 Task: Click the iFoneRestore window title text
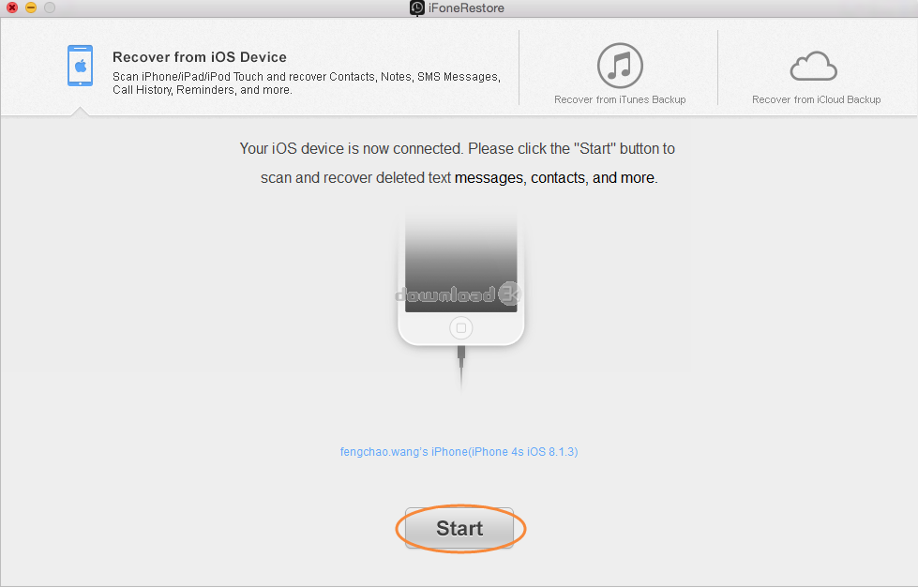click(x=466, y=8)
